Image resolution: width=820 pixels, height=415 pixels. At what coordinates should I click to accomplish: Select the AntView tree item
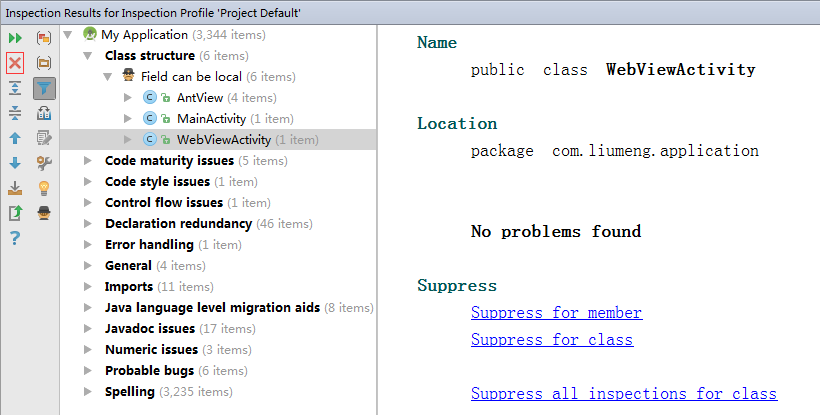point(201,98)
